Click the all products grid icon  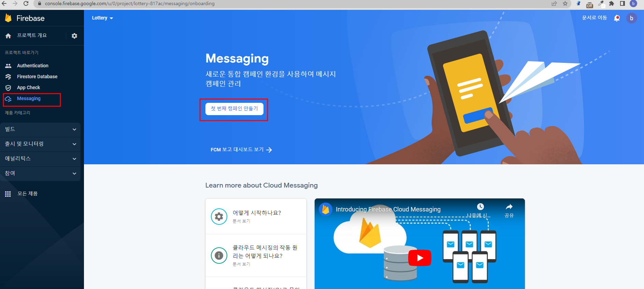point(8,194)
